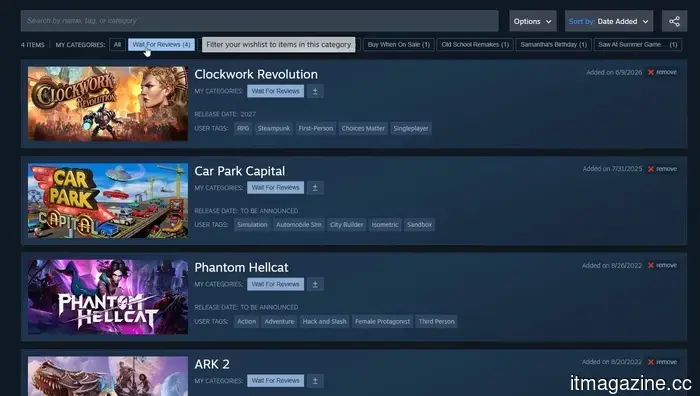
Task: Click the Action user tag
Action: click(x=246, y=321)
